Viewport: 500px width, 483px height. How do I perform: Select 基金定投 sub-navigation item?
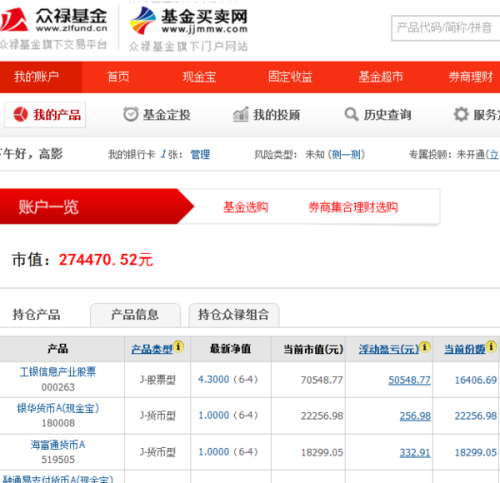click(157, 115)
